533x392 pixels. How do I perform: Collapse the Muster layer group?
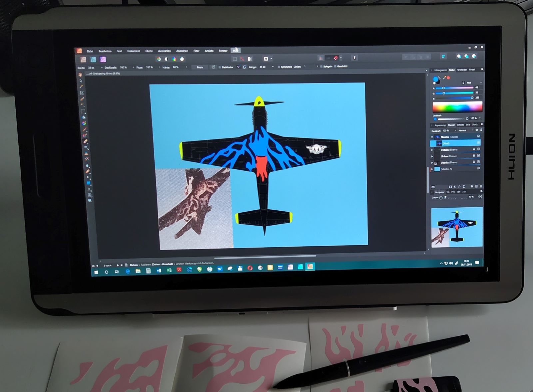(432, 137)
